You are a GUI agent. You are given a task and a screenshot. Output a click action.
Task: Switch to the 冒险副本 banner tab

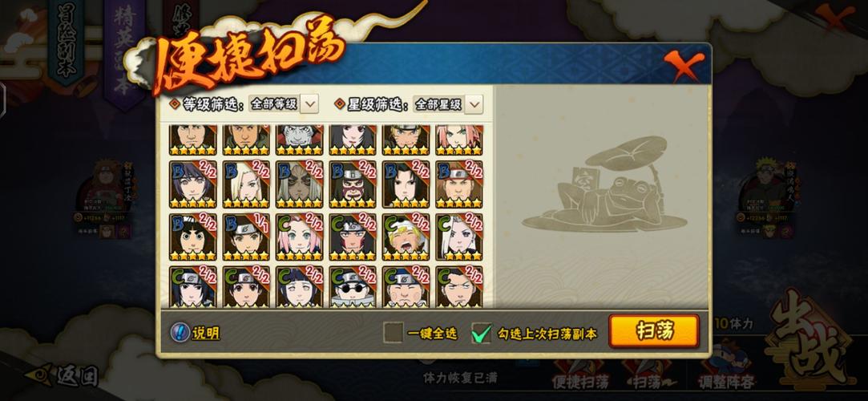(x=67, y=42)
